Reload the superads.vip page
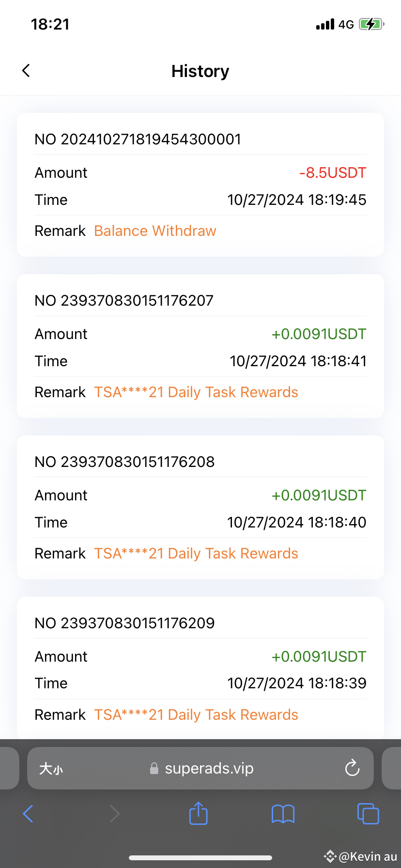This screenshot has height=868, width=401. [352, 768]
